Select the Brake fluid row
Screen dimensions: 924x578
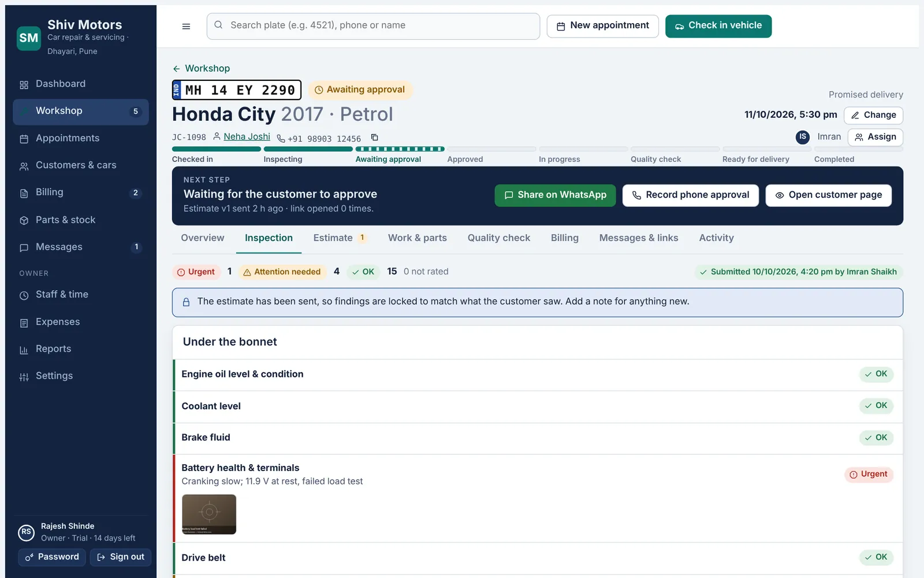[x=538, y=438]
